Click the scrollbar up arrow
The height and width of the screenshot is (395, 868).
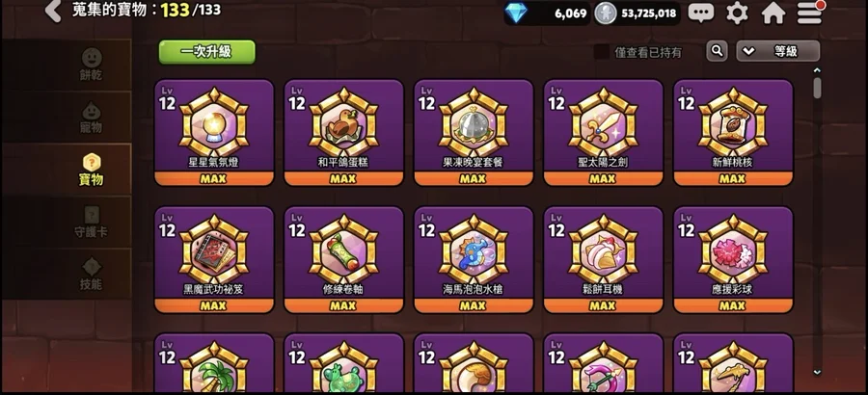click(x=817, y=70)
